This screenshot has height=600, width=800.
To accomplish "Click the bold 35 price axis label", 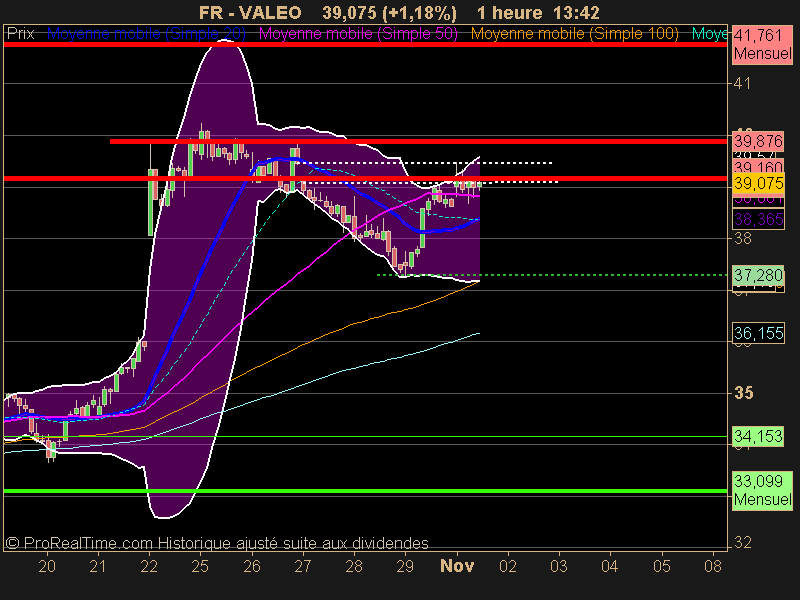I will (743, 393).
